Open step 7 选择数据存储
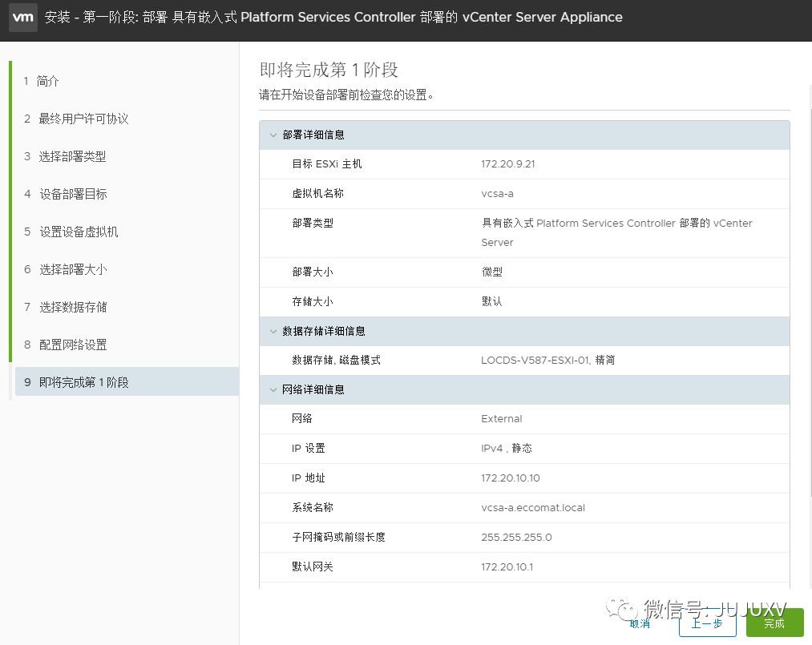 [x=65, y=308]
